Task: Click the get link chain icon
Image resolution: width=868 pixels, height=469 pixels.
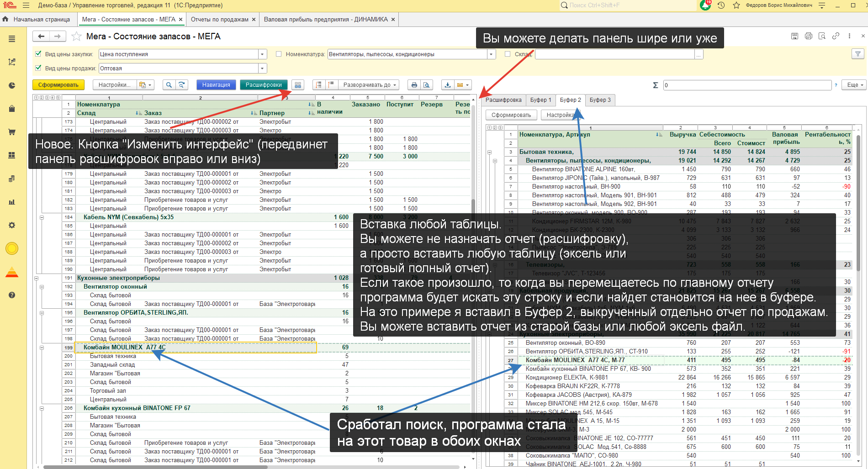Action: (836, 36)
